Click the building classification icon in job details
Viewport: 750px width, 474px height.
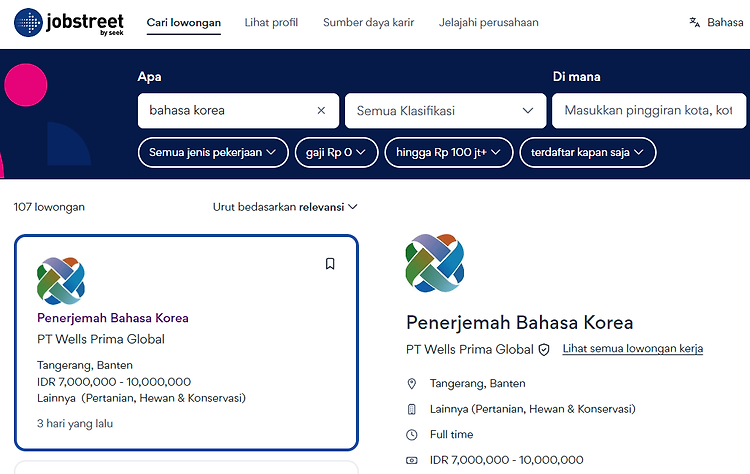[x=411, y=409]
